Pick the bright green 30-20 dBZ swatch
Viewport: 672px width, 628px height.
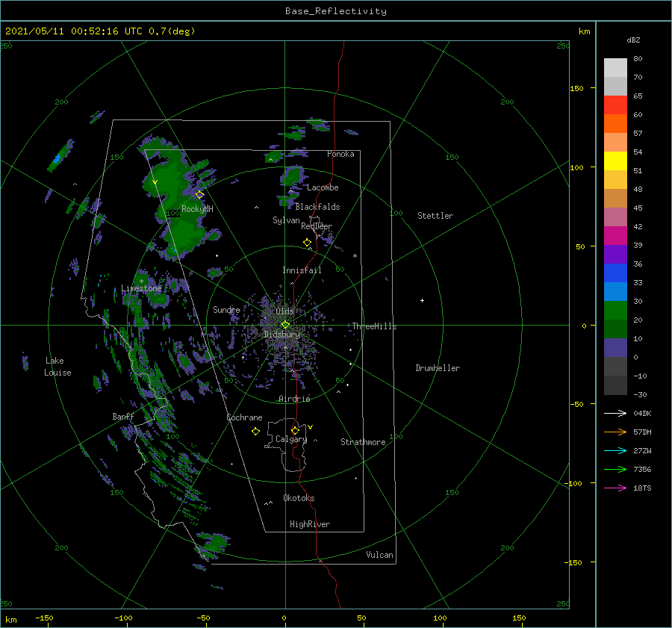tap(615, 311)
